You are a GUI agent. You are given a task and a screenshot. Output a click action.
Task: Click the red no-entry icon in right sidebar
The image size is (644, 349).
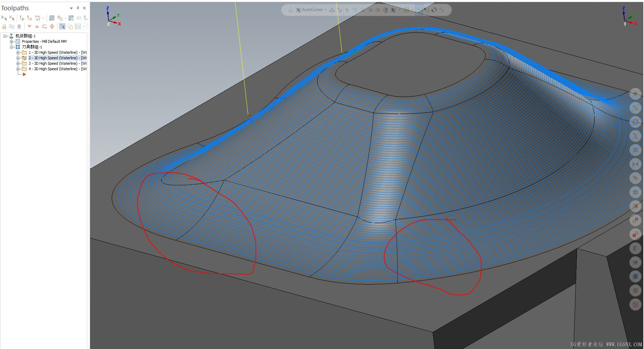point(635,304)
